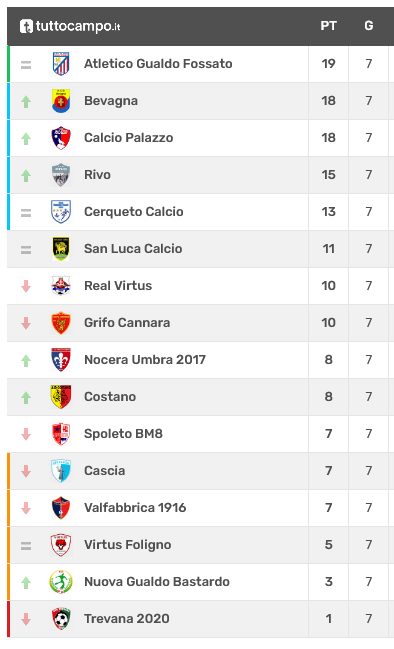Sort table by G column header
This screenshot has height=649, width=394.
point(369,26)
